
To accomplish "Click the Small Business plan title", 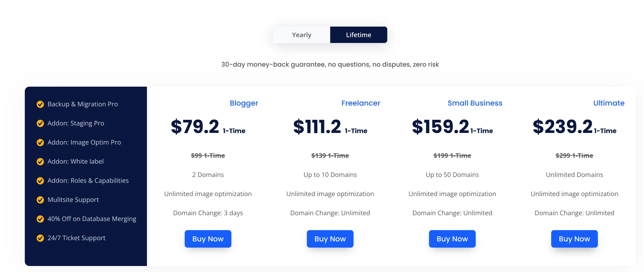I will pos(475,103).
